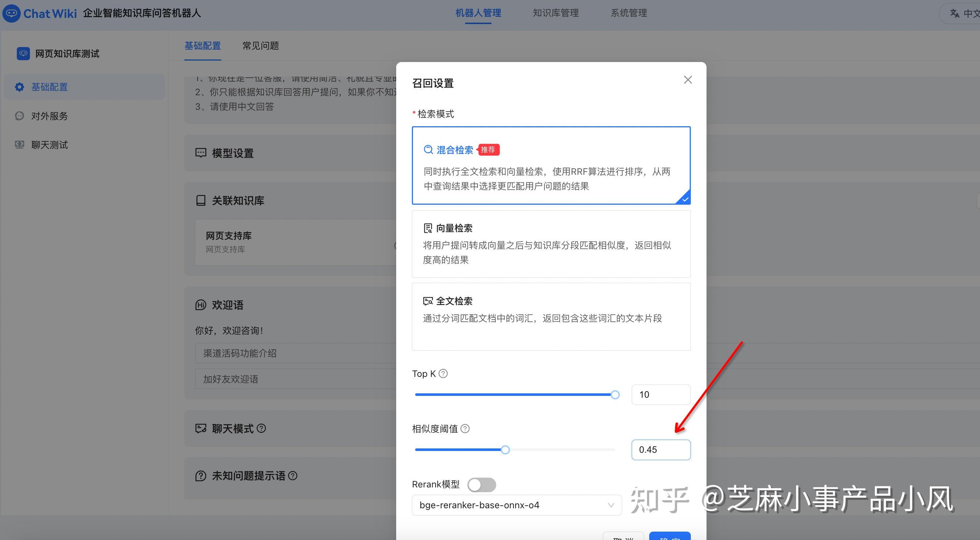This screenshot has height=540, width=980.
Task: Click the 对外服务 sidebar icon
Action: tap(19, 116)
